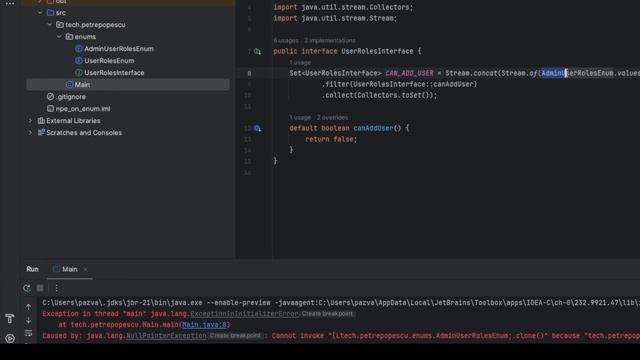Image resolution: width=640 pixels, height=360 pixels.
Task: Click the Run tool window label
Action: [x=32, y=269]
